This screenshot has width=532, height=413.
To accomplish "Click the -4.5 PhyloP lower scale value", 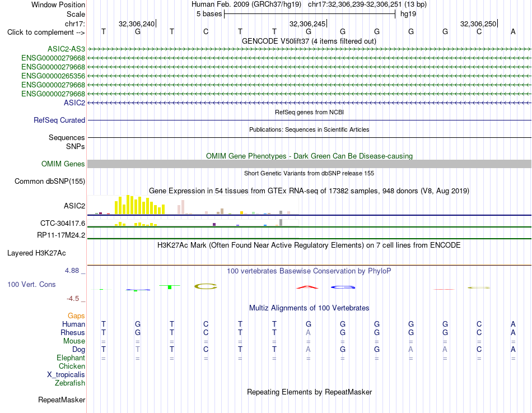I will pos(73,299).
